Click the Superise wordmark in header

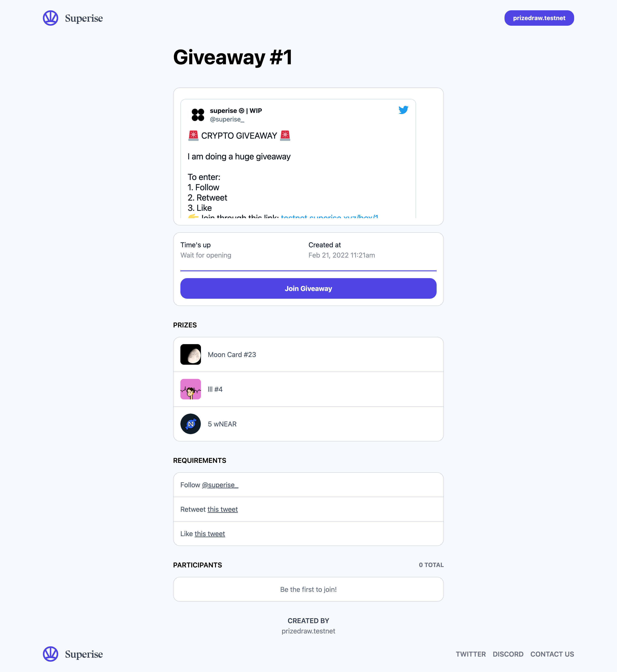(84, 18)
